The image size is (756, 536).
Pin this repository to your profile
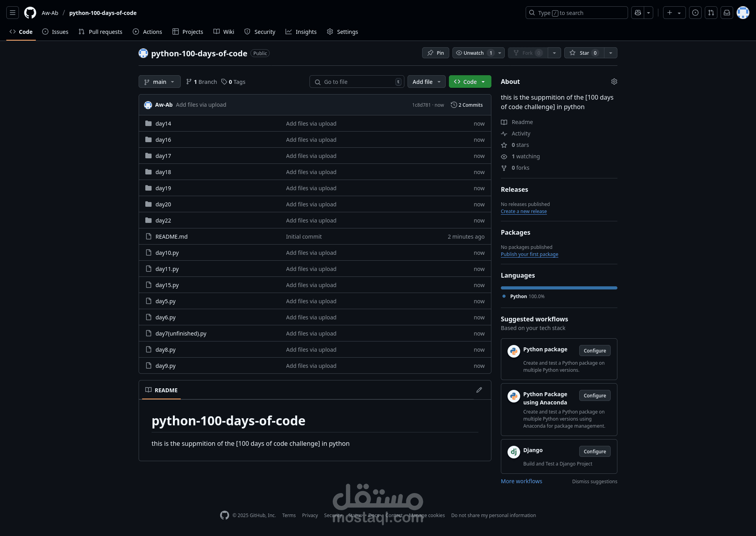point(435,53)
